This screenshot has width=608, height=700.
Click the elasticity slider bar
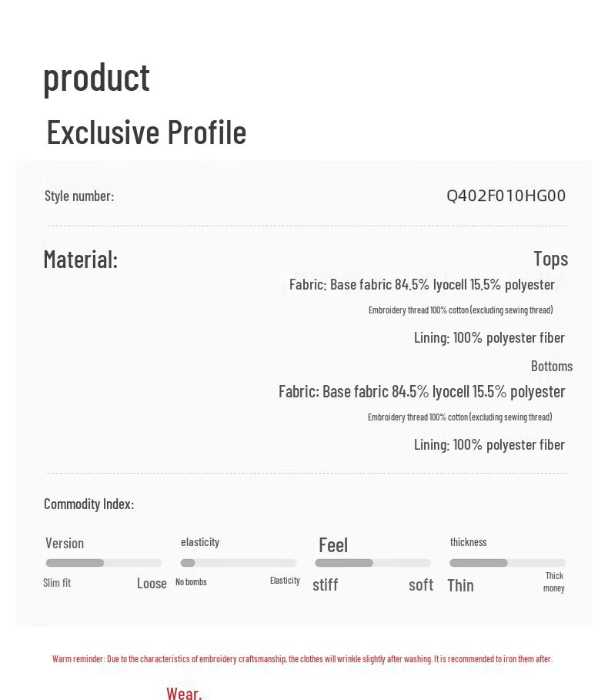(239, 563)
